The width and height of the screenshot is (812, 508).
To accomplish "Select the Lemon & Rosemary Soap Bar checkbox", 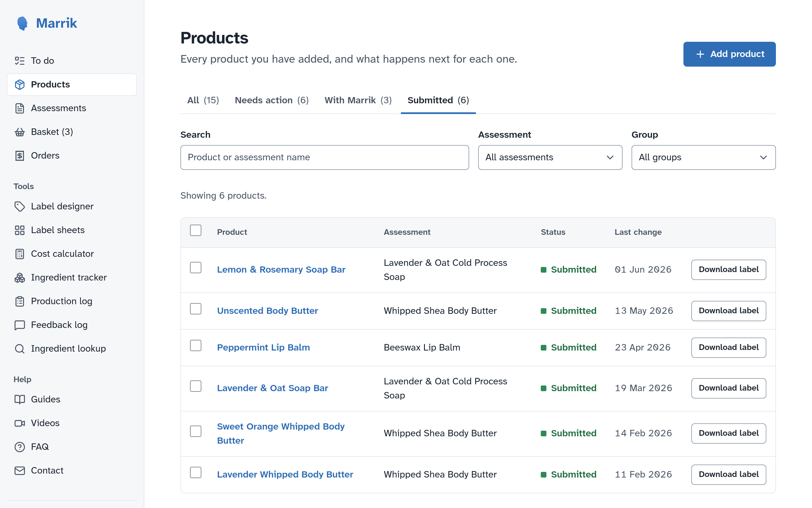I will (x=196, y=268).
